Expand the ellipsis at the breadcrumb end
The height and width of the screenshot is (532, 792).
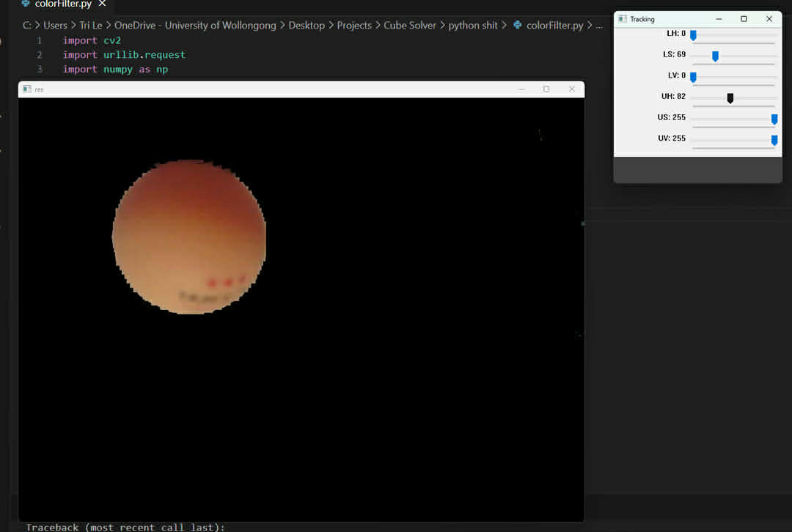pyautogui.click(x=599, y=25)
